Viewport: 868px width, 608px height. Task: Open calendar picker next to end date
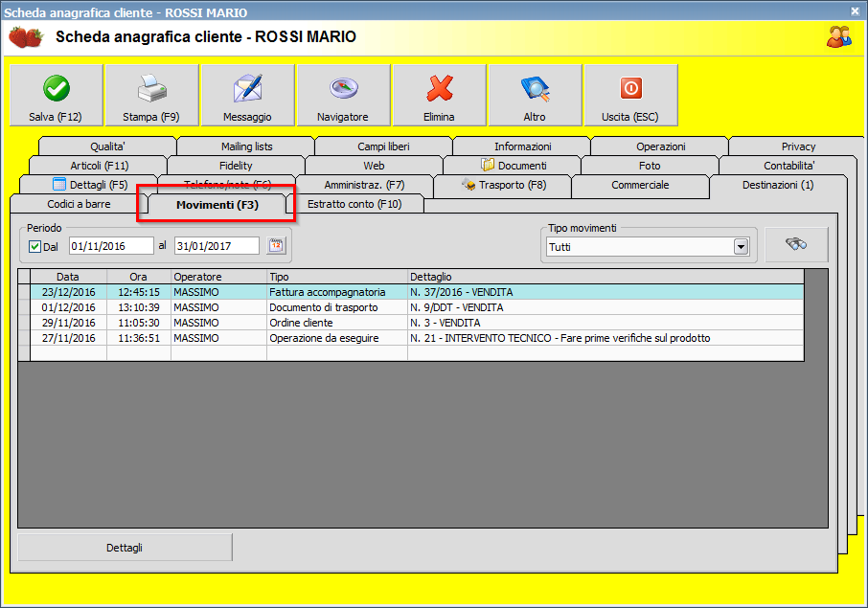tap(276, 246)
